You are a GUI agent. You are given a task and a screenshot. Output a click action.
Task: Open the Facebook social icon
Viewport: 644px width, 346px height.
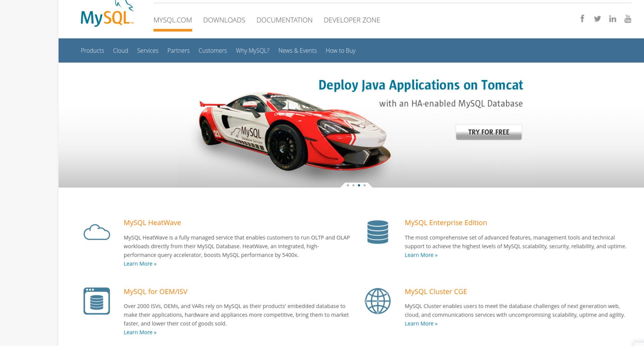[582, 19]
